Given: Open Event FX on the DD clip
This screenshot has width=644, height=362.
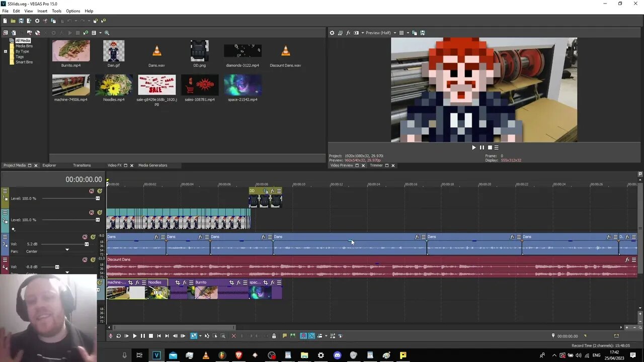Looking at the screenshot, I should tap(272, 191).
